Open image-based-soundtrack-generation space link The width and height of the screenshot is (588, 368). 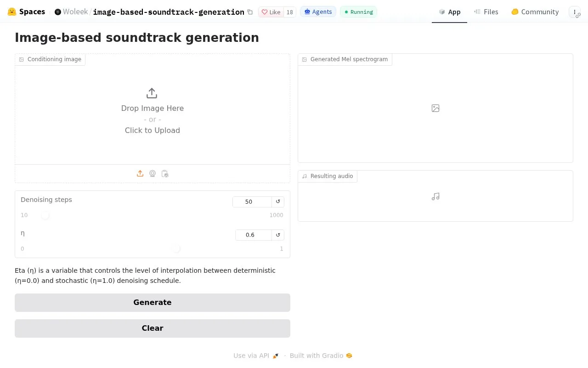coord(169,12)
